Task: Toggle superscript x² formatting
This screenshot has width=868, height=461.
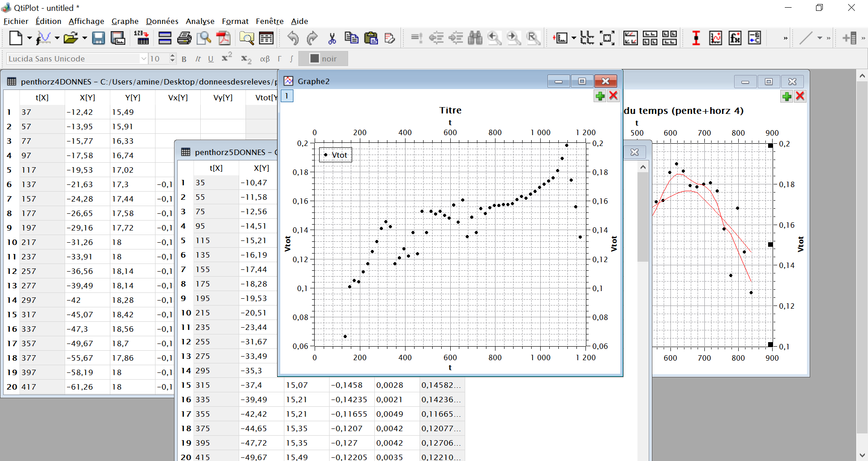Action: coord(226,58)
